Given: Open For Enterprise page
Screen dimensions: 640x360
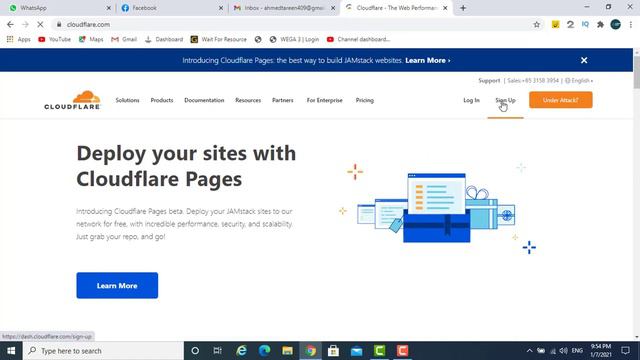Looking at the screenshot, I should point(324,100).
